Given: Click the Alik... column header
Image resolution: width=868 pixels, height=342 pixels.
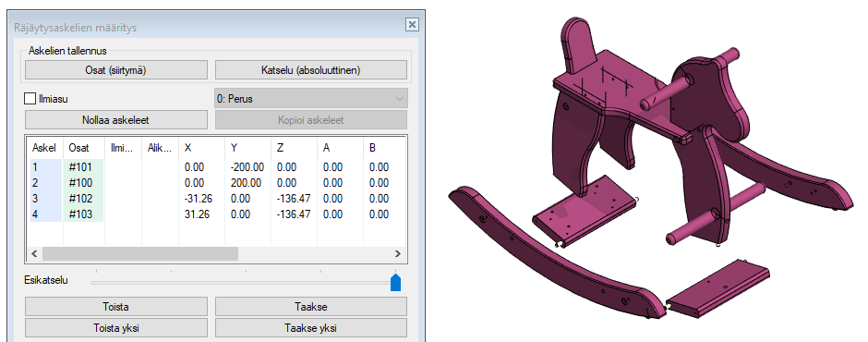Looking at the screenshot, I should 161,148.
